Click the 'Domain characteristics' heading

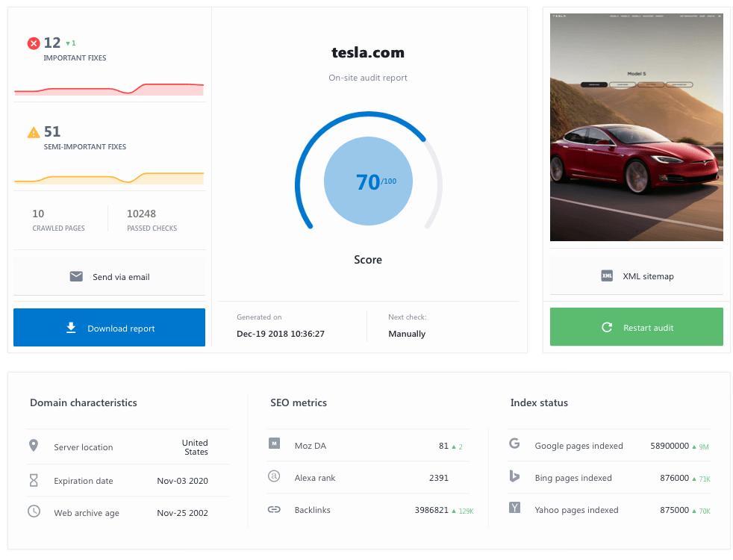click(x=84, y=402)
